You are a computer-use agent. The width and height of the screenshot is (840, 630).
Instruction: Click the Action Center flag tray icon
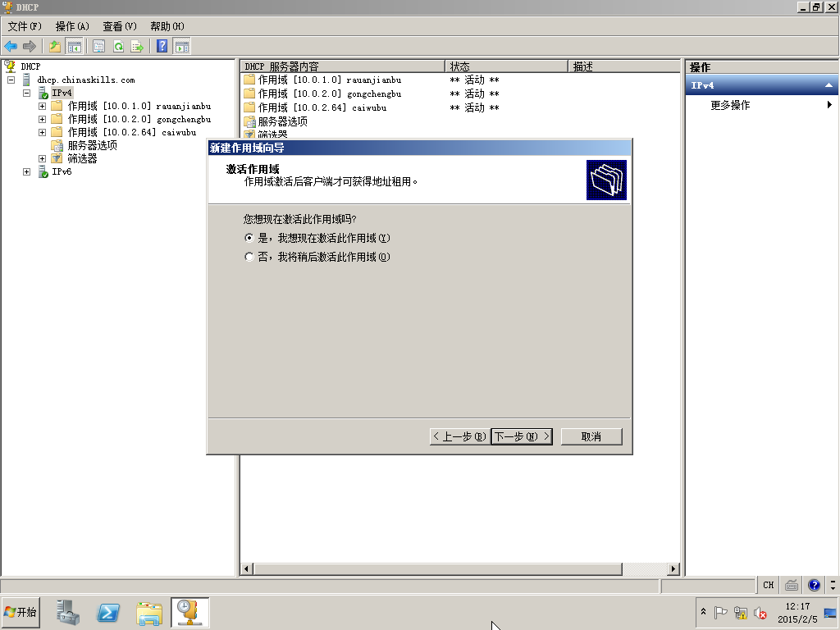point(720,612)
